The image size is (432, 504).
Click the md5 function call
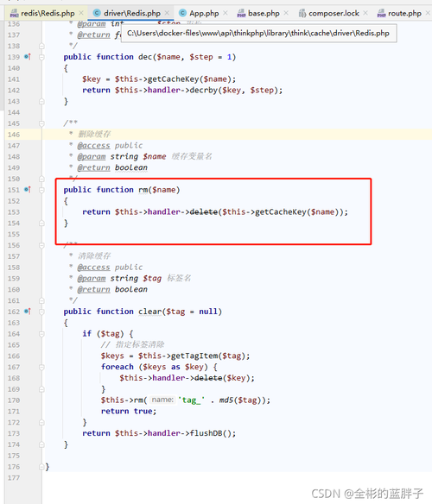(226, 400)
